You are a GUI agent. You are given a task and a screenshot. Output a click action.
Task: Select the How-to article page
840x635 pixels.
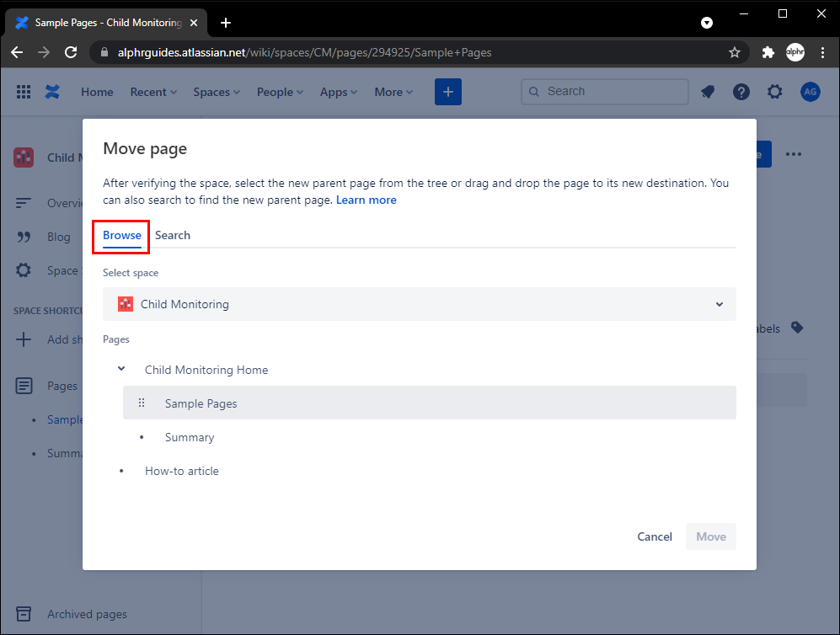point(182,471)
